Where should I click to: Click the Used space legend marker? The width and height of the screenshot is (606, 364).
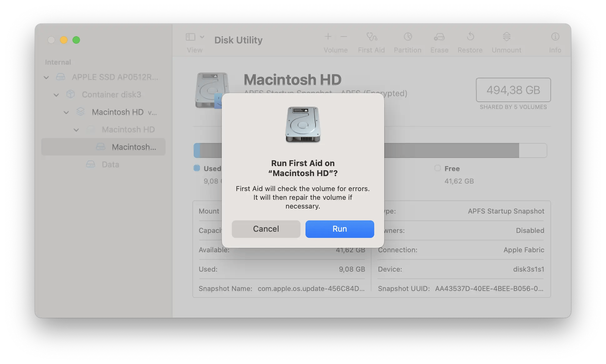click(197, 168)
